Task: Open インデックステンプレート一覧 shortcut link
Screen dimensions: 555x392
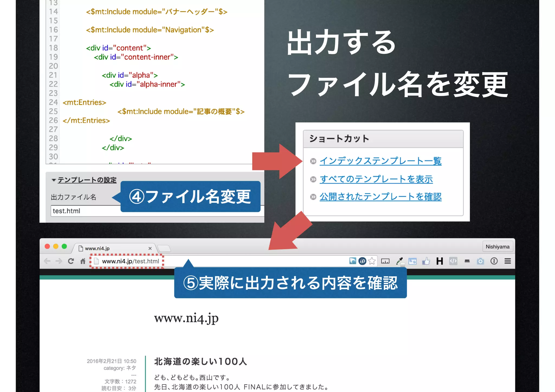Action: click(x=380, y=161)
